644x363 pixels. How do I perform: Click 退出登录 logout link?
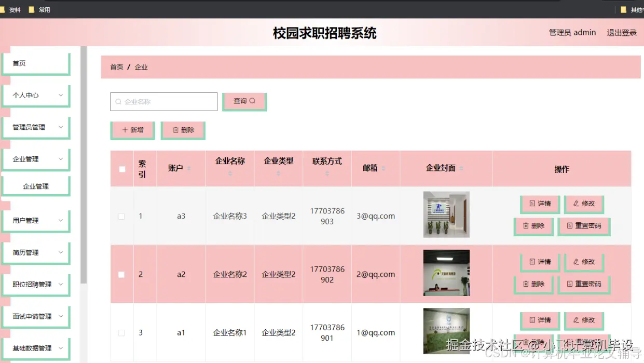622,33
